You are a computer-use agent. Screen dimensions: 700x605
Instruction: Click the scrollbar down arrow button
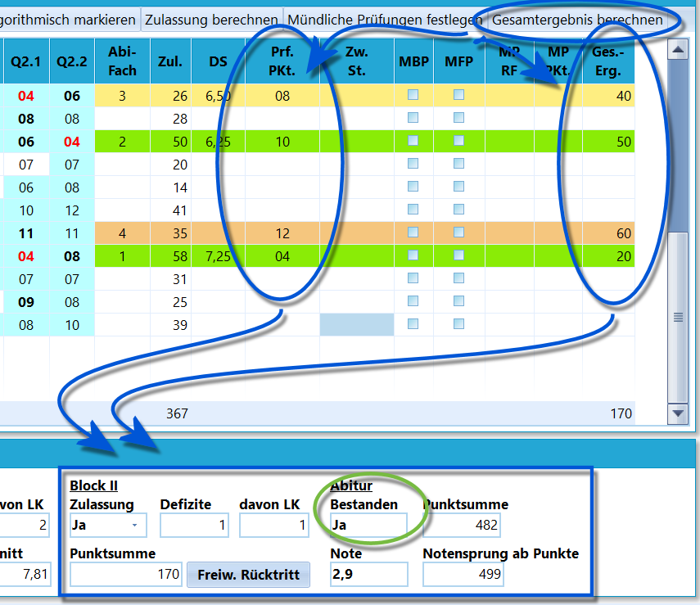tap(678, 413)
